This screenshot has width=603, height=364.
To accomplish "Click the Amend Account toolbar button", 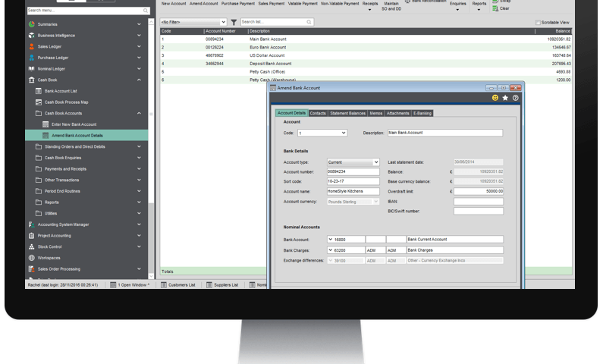I will 204,4.
